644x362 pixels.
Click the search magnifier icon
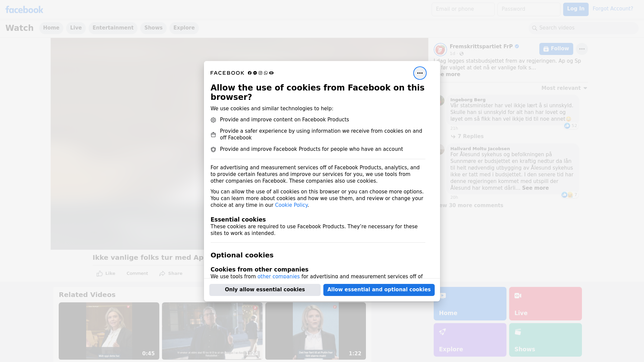tap(534, 28)
